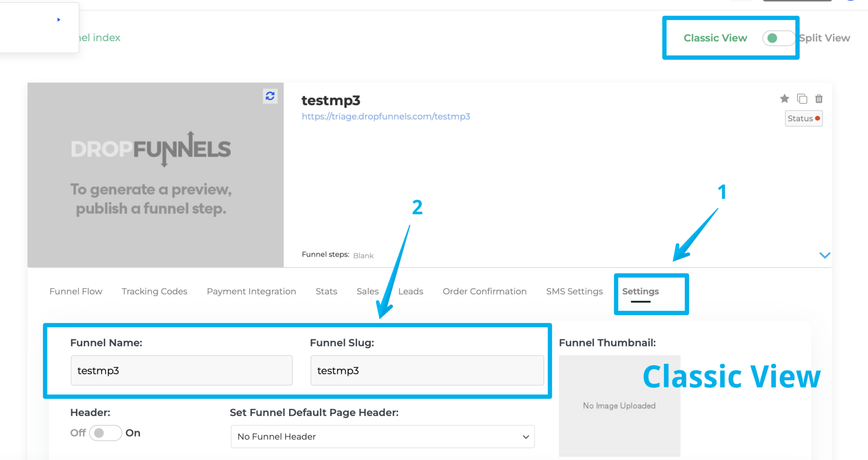This screenshot has height=460, width=868.
Task: Open the Funnel Flow tab
Action: [75, 291]
